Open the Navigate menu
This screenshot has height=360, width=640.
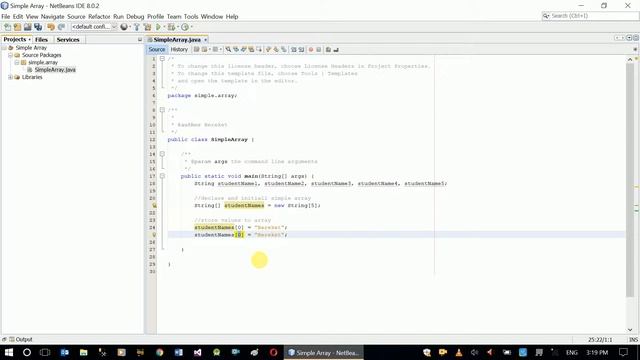[52, 17]
